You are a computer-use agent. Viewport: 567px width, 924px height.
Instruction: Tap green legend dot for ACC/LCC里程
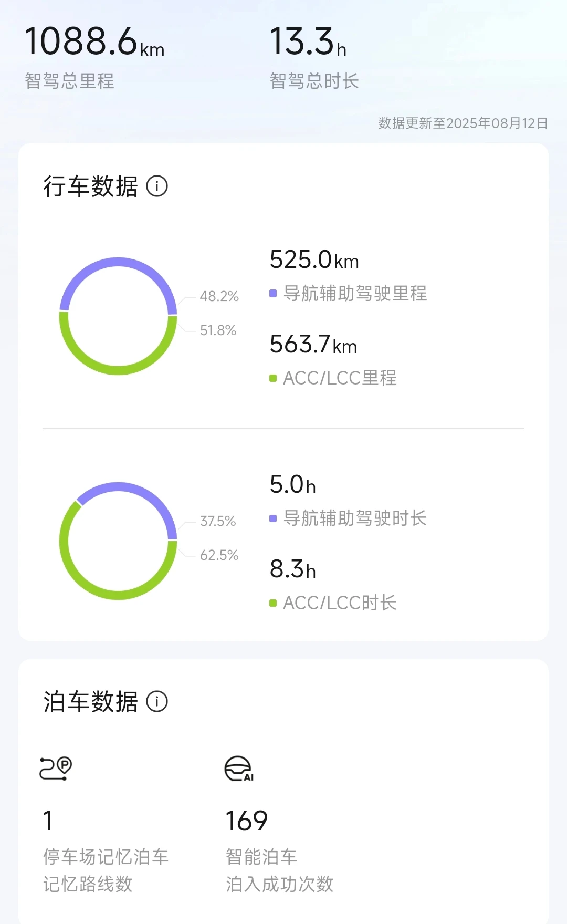click(x=273, y=378)
